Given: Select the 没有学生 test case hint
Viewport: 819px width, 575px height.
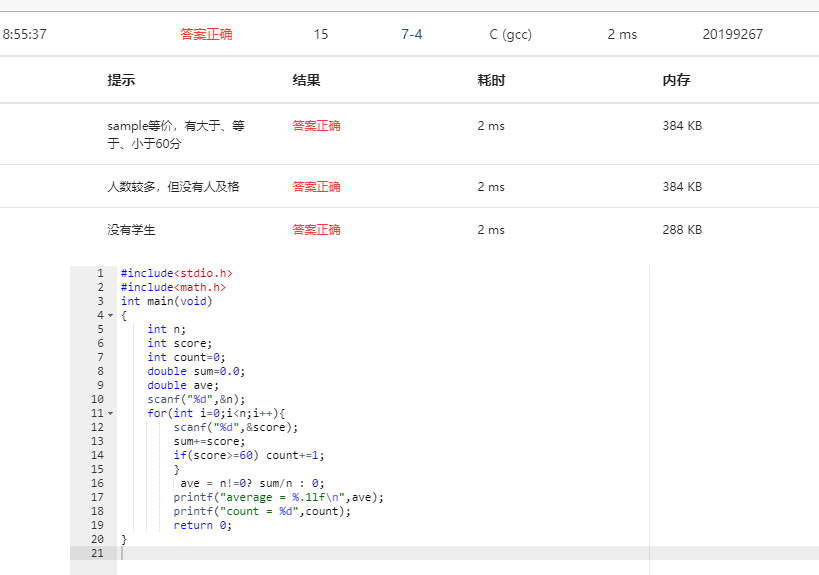Looking at the screenshot, I should (132, 230).
